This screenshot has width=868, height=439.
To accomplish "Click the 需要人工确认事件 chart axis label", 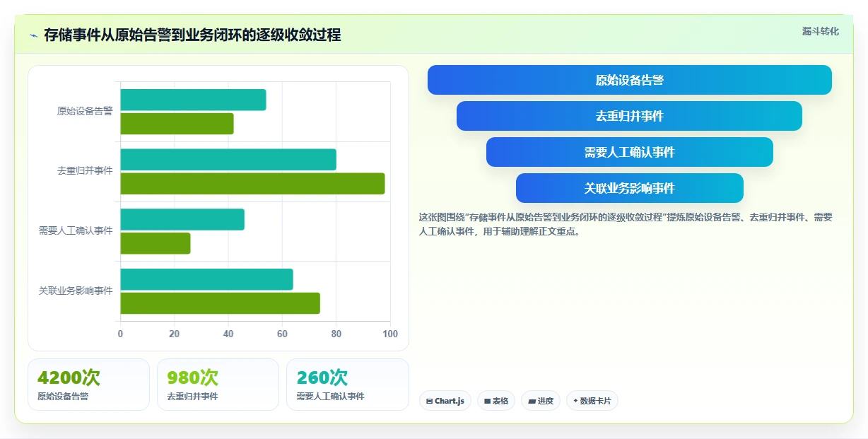I will [76, 230].
